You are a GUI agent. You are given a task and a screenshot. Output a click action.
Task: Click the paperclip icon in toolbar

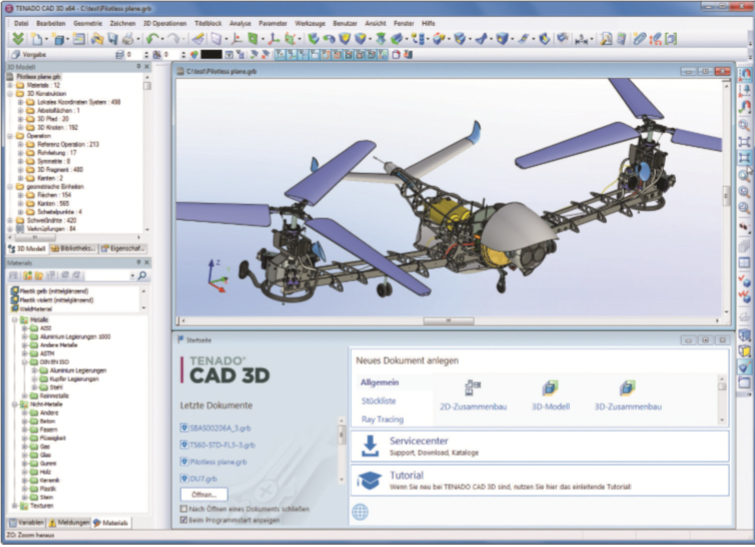click(639, 39)
